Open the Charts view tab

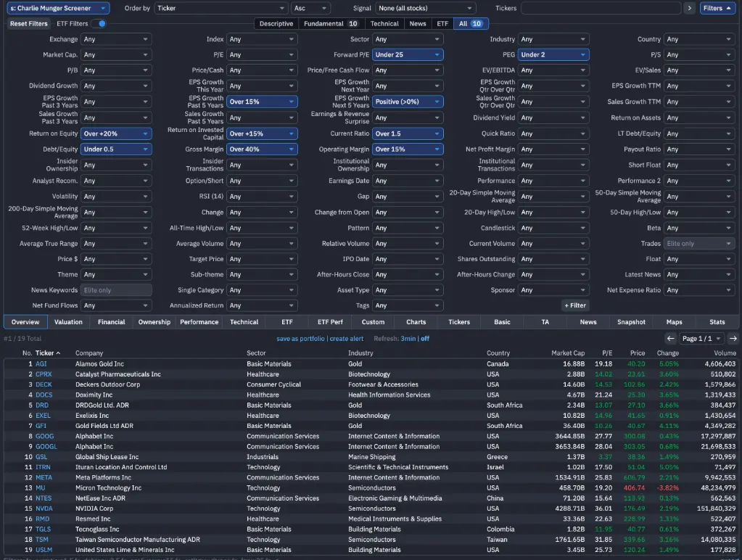(416, 322)
